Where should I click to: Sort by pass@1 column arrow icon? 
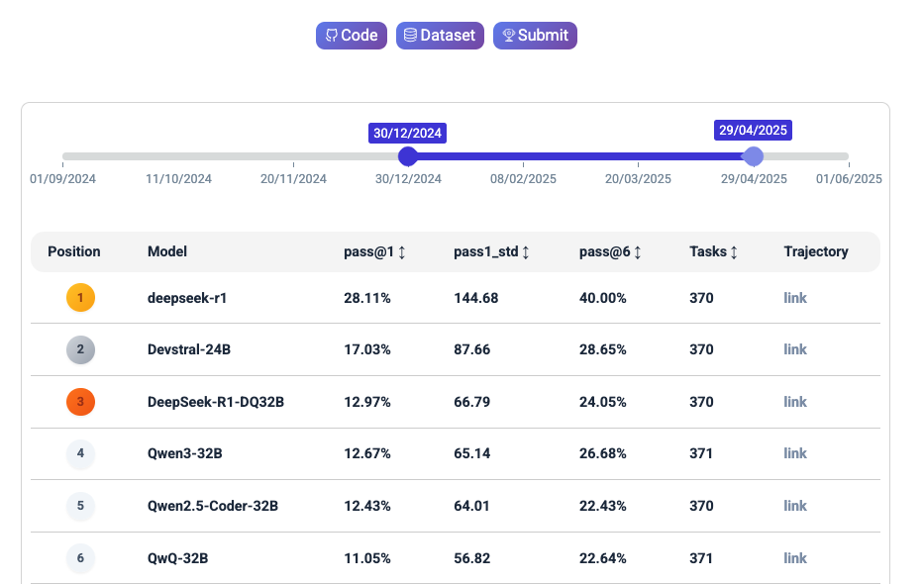(x=402, y=252)
